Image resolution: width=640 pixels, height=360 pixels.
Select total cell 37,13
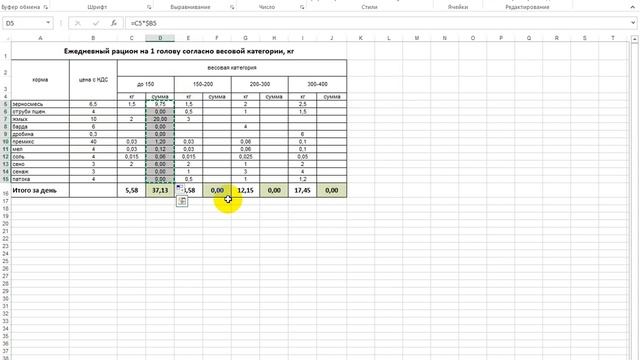(x=160, y=190)
